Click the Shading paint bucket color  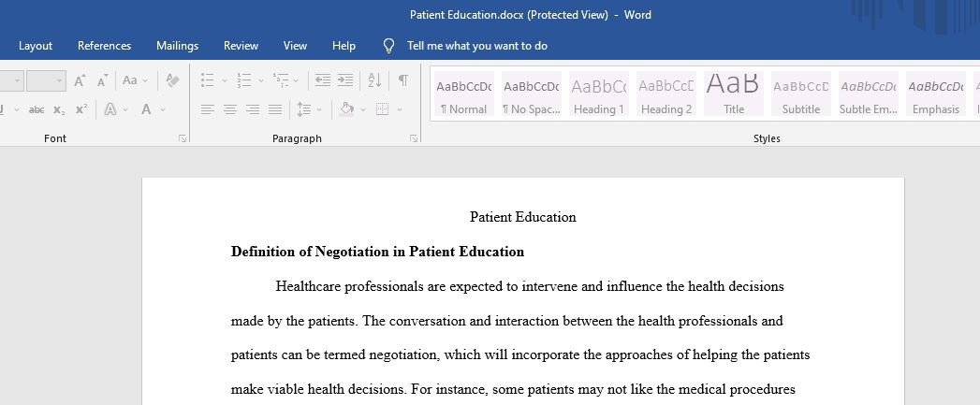[x=347, y=110]
